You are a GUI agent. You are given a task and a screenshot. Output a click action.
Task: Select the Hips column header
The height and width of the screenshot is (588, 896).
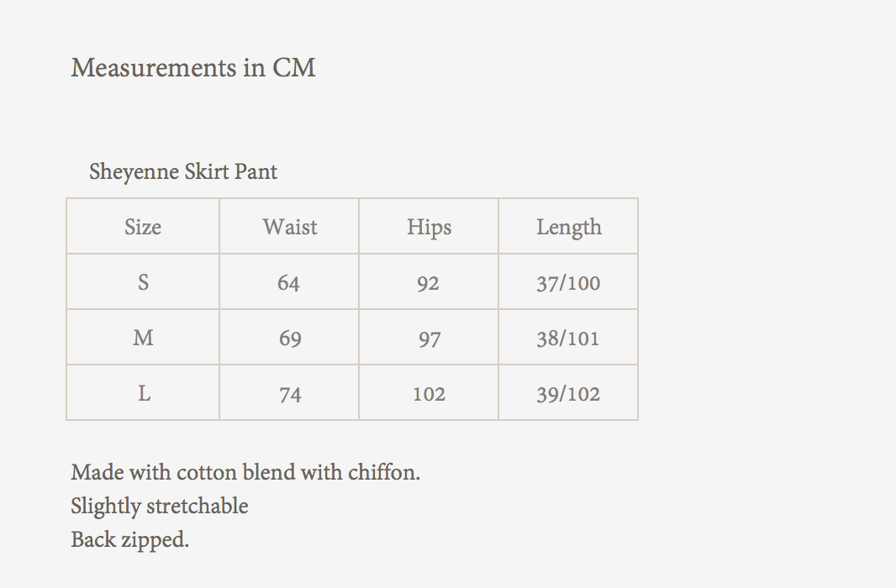tap(429, 227)
